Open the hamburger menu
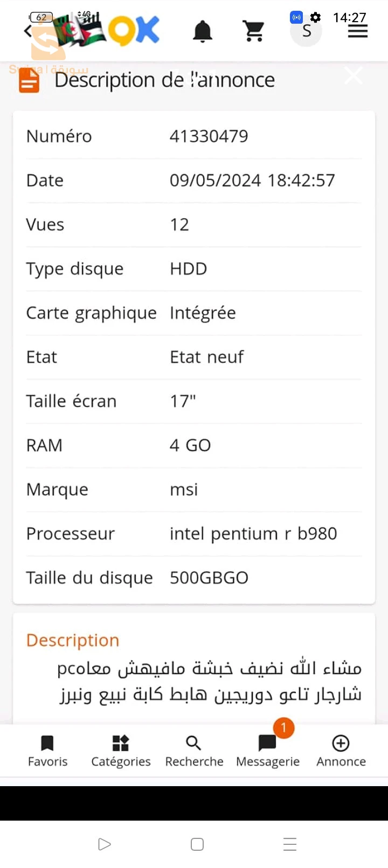The width and height of the screenshot is (388, 868). pos(358,31)
